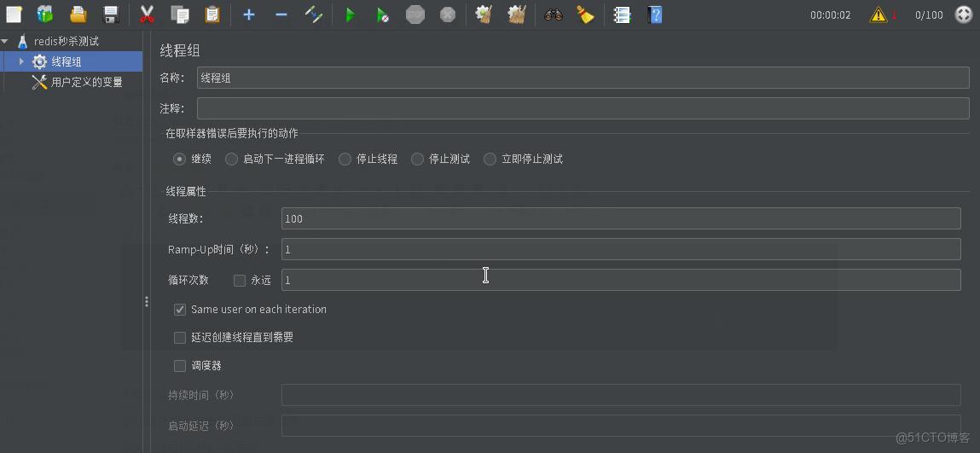Click the Cut scissors icon

coord(147,15)
